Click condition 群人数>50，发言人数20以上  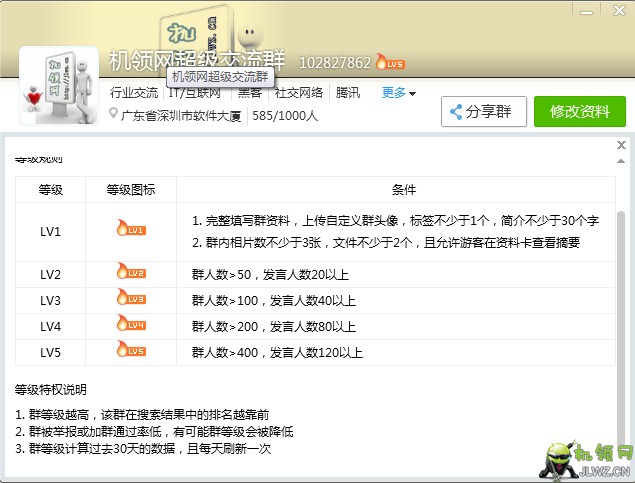pyautogui.click(x=270, y=274)
